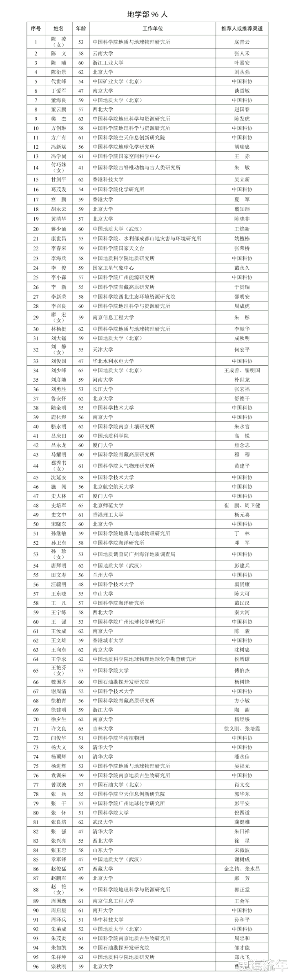This screenshot has height=980, width=294.
Task: Click the 云南大学 cell in row 2
Action: click(x=102, y=54)
